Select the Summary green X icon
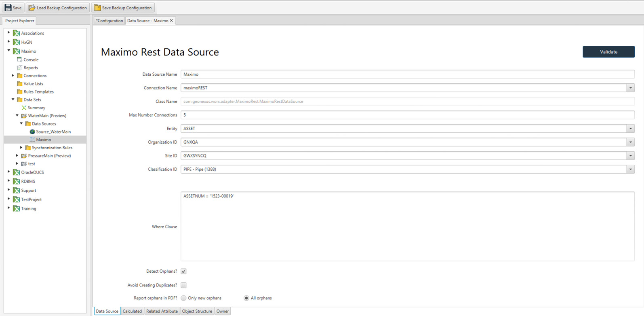This screenshot has height=316, width=644. pos(24,108)
